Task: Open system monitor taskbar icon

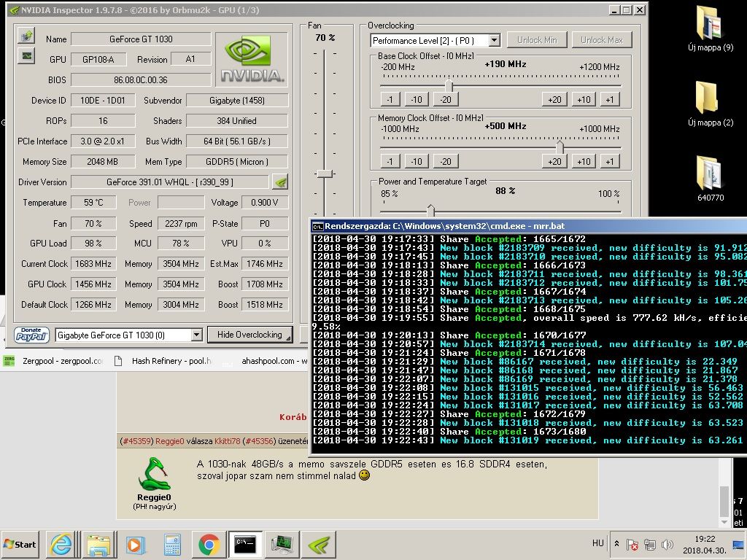Action: coord(282,544)
